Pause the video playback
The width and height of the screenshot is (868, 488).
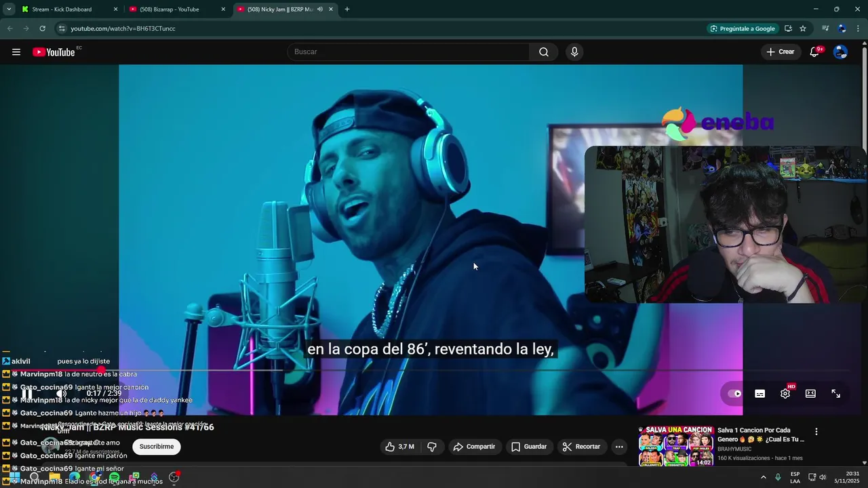click(27, 393)
